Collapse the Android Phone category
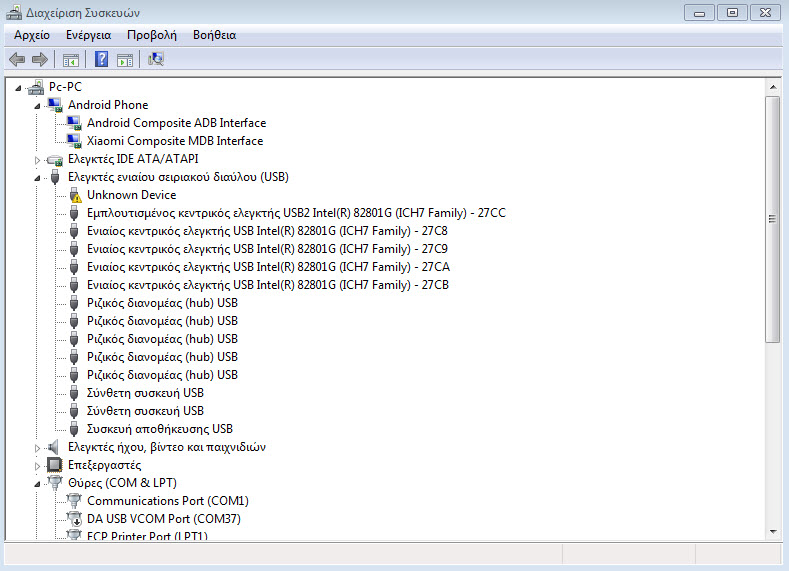Image resolution: width=789 pixels, height=571 pixels. click(x=38, y=105)
